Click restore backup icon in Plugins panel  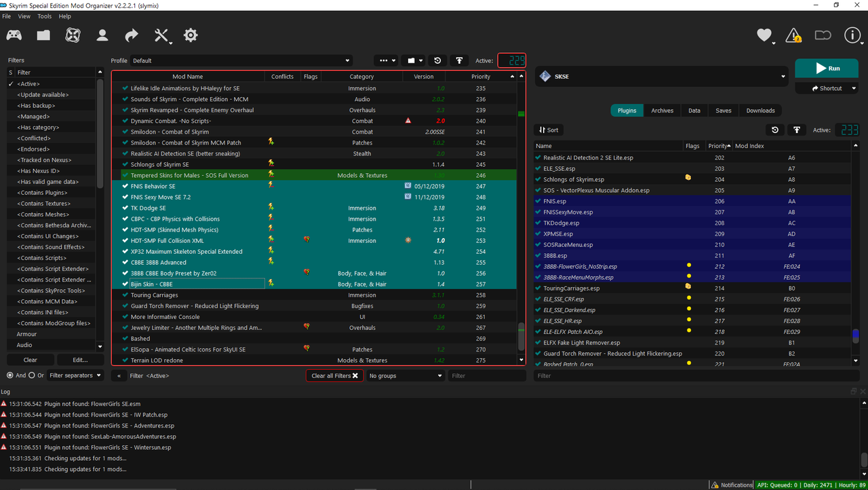click(x=774, y=130)
